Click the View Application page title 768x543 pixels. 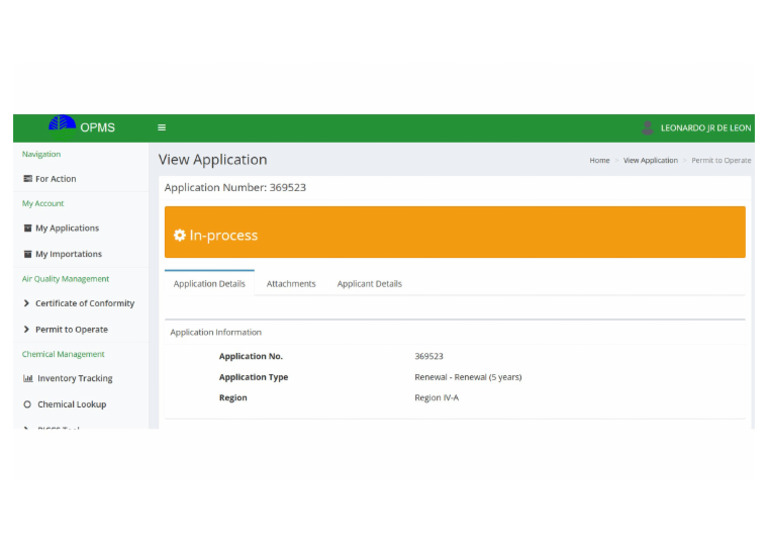pos(213,160)
